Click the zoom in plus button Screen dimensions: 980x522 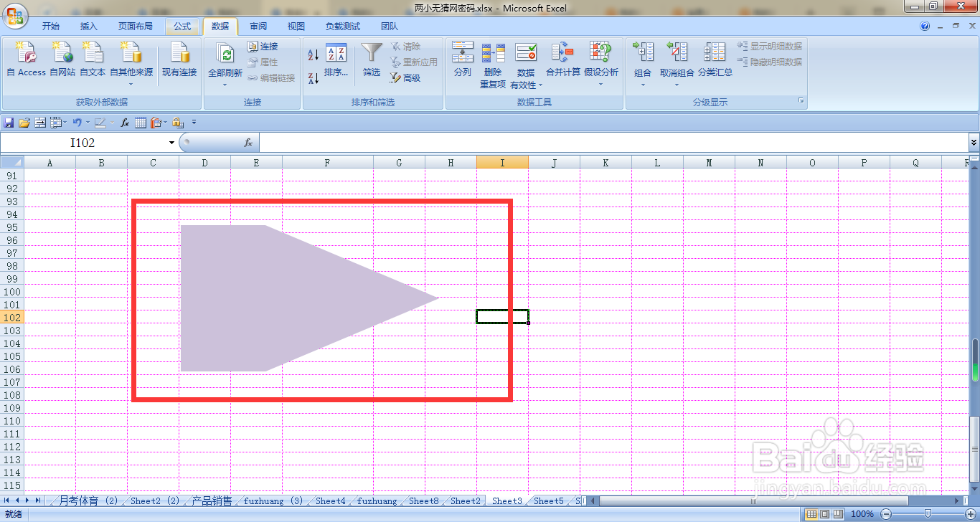970,514
